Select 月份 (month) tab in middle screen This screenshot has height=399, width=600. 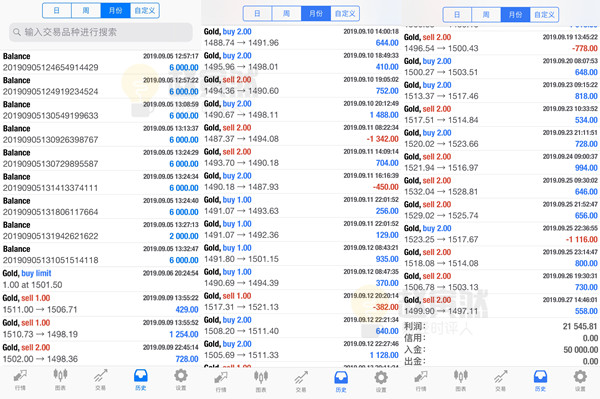coord(316,14)
